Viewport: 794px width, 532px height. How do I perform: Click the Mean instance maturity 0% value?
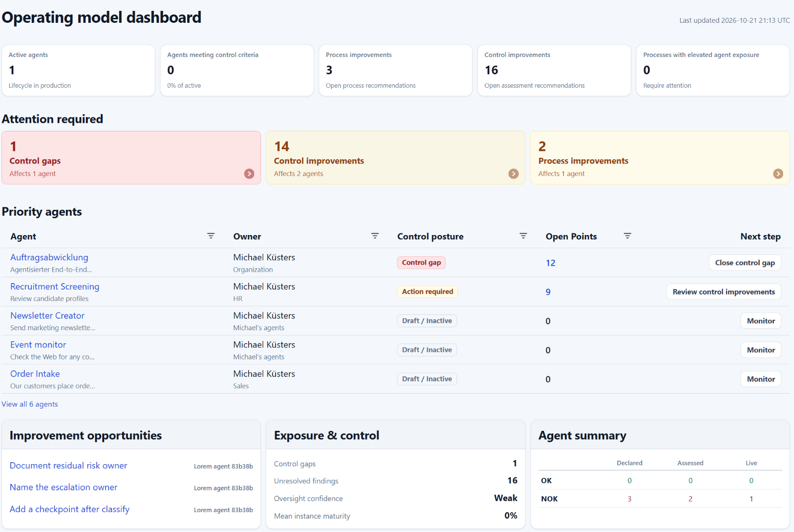tap(511, 516)
